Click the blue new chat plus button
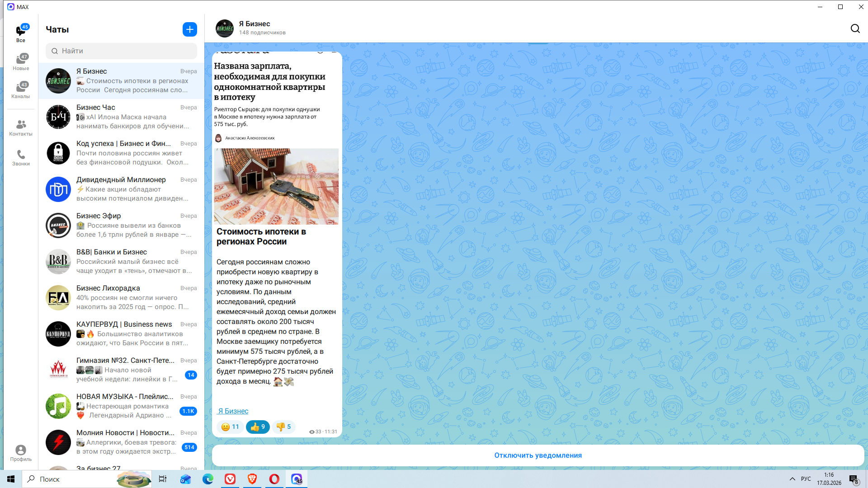The image size is (868, 488). coord(190,29)
